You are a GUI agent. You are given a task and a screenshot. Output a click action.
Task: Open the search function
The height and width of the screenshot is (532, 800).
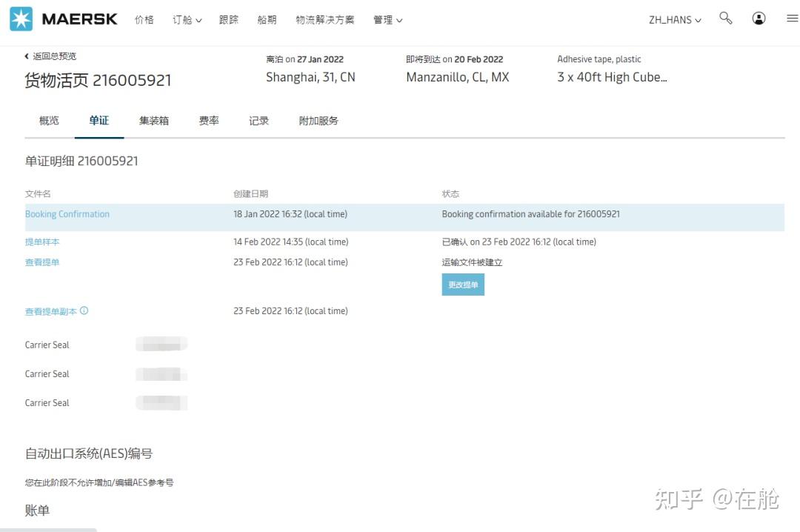coord(725,19)
